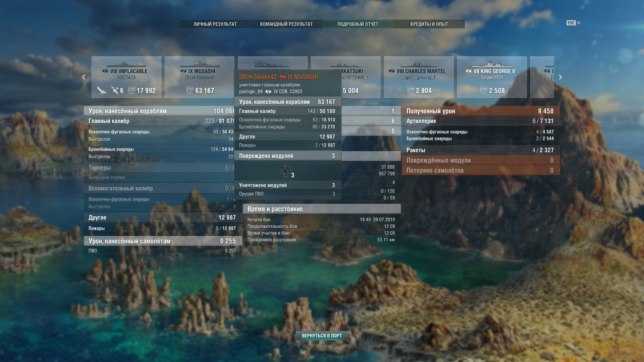Click the Урон, нанесённый самолётам header
This screenshot has width=644, height=362.
pyautogui.click(x=163, y=241)
